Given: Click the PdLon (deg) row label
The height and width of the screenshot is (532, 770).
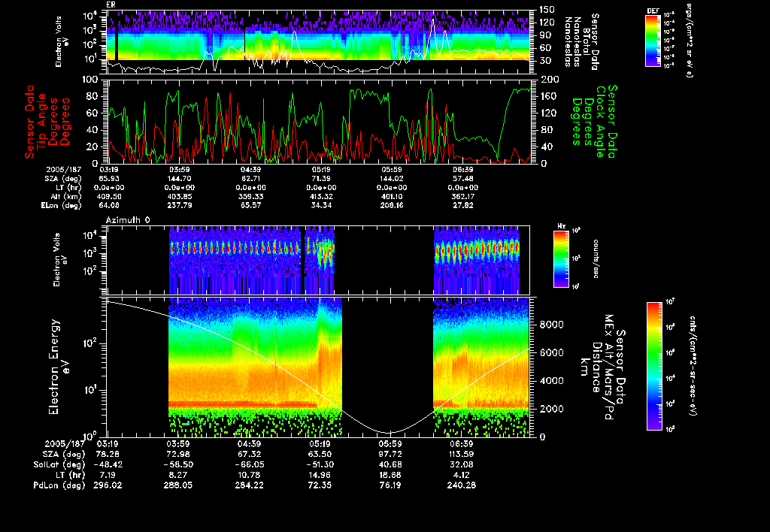Looking at the screenshot, I should pos(59,485).
